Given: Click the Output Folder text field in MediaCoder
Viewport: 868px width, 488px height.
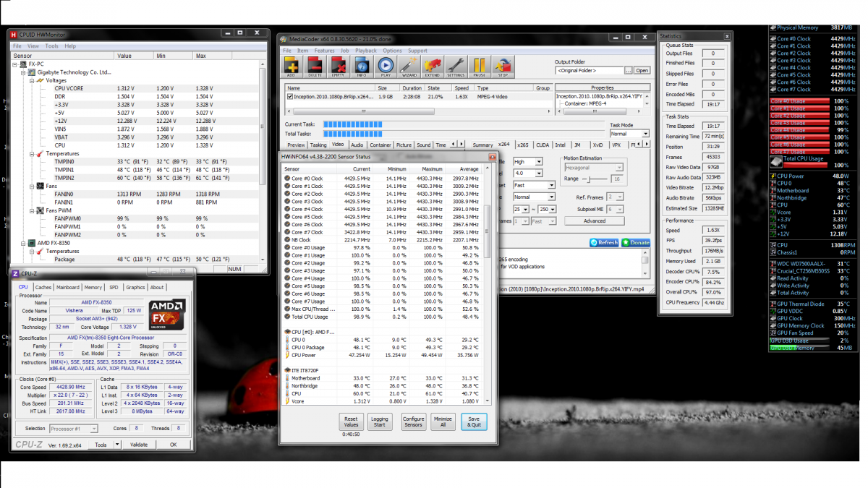Looking at the screenshot, I should 590,71.
